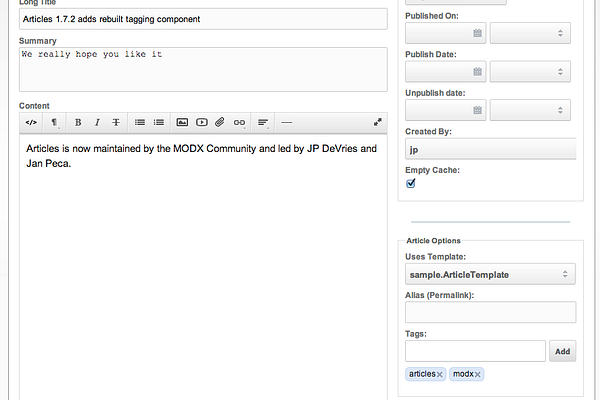
Task: Expand the editor to fullscreen
Action: [x=378, y=122]
